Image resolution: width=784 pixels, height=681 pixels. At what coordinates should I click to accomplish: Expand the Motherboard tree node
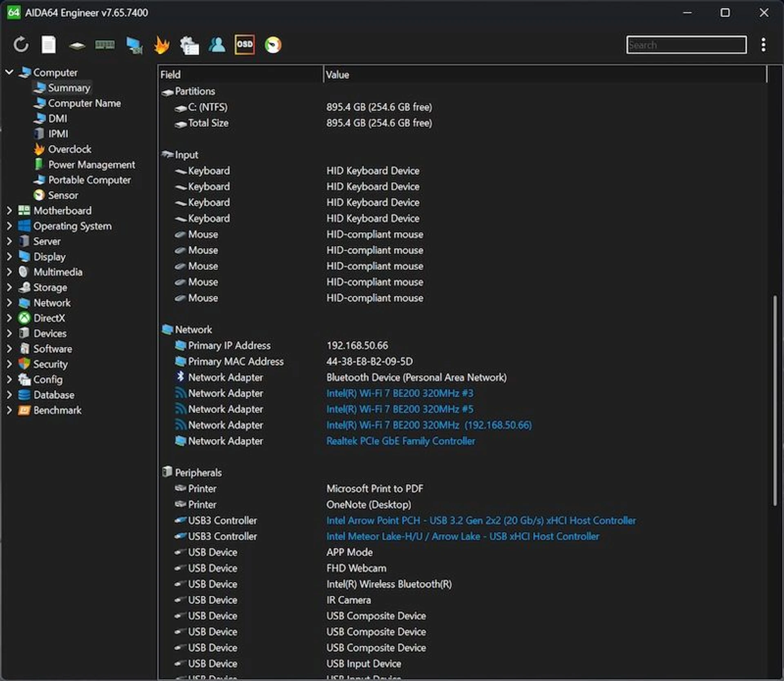pyautogui.click(x=9, y=211)
